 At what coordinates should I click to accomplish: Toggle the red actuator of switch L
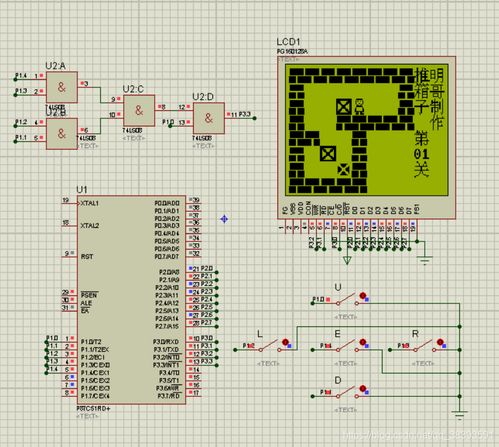click(285, 342)
